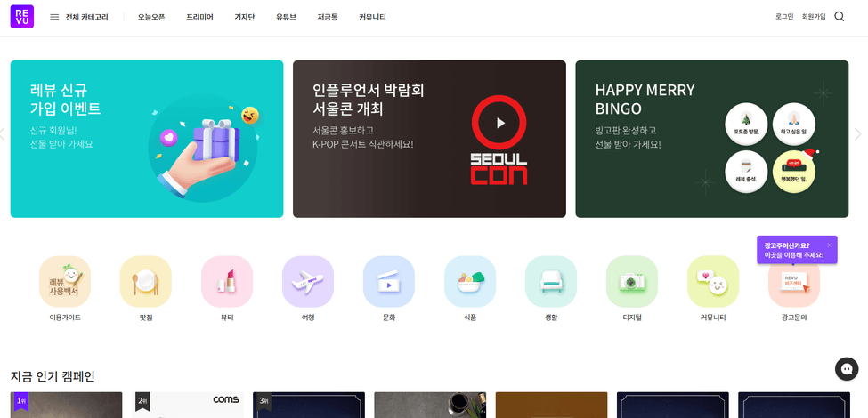Select the 여행 airplane icon
Viewport: 868px width, 418px height.
pos(308,281)
